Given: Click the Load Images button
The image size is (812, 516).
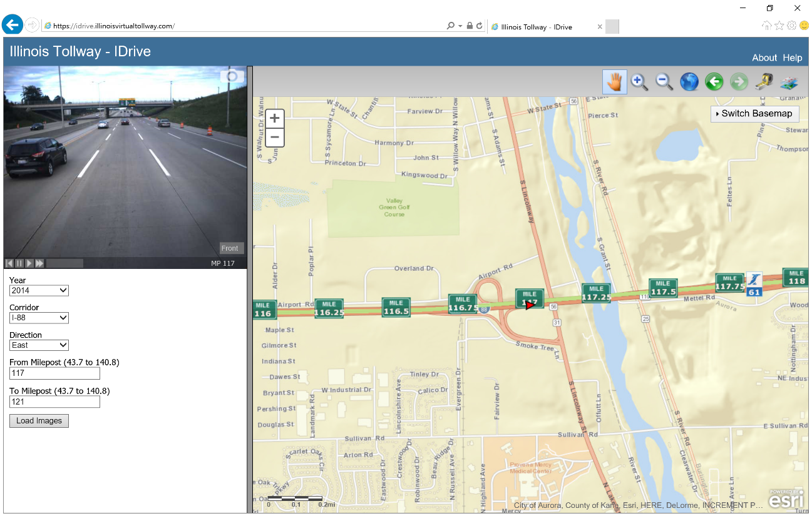Looking at the screenshot, I should (39, 421).
